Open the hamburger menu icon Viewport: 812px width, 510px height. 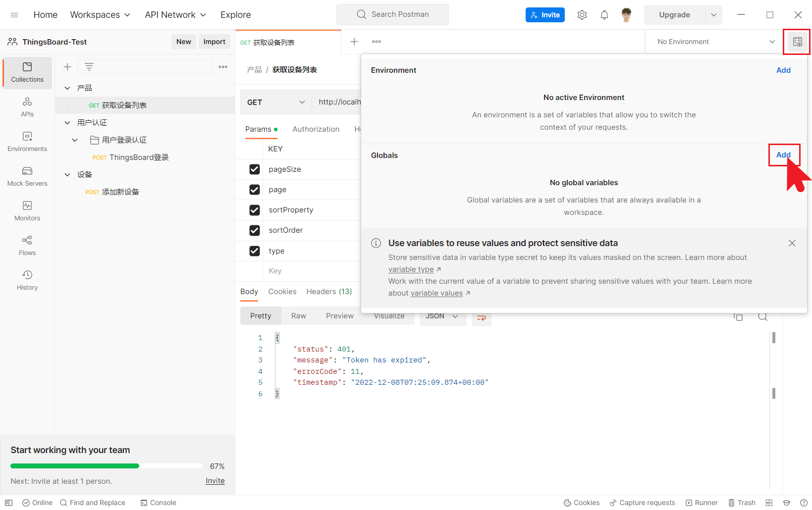[x=14, y=15]
